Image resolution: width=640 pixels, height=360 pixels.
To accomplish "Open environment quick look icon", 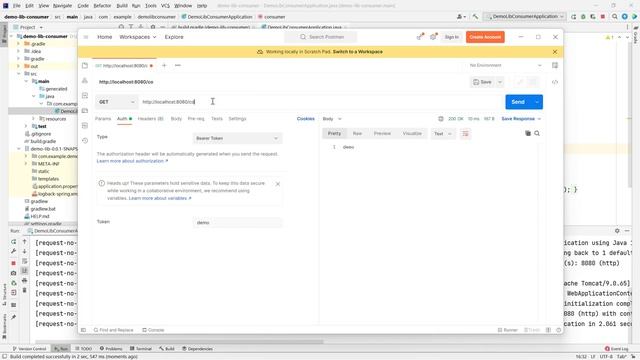I will point(555,65).
